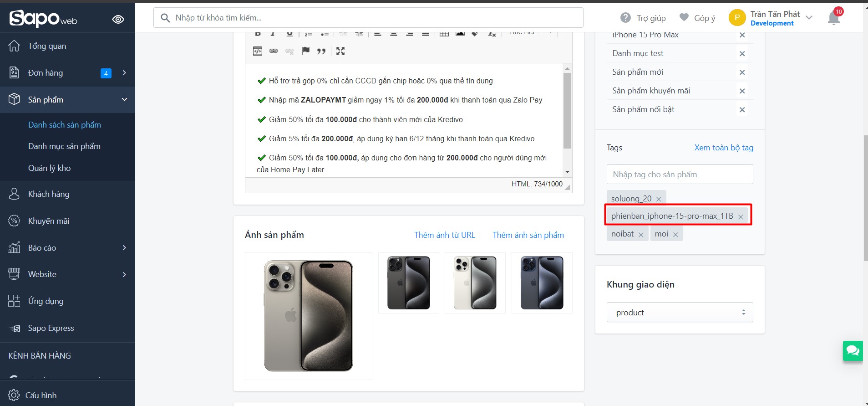Click the Sapo Express icon
The height and width of the screenshot is (406, 868).
15,328
